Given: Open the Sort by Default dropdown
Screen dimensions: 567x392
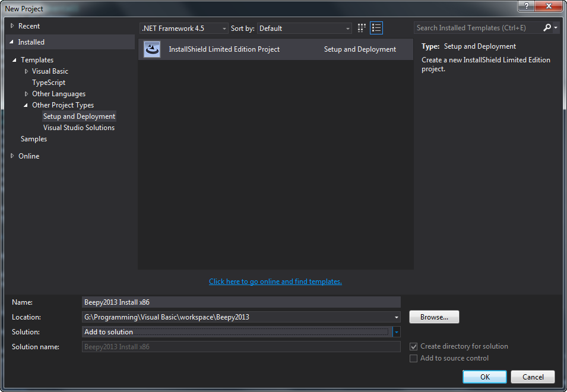Looking at the screenshot, I should point(305,28).
